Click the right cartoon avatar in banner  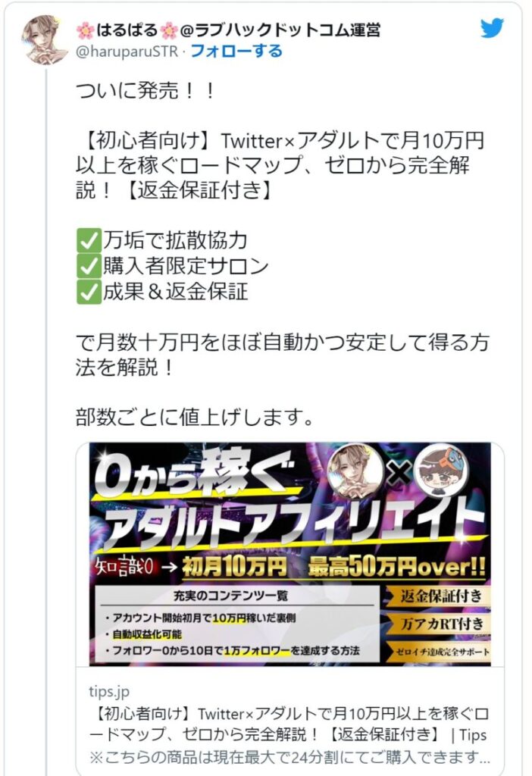[x=441, y=471]
